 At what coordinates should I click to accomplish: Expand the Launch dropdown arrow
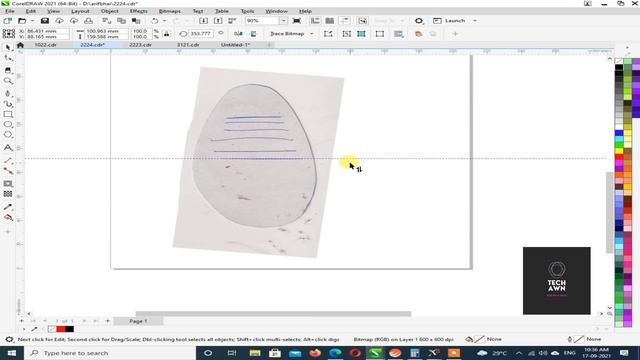(x=475, y=20)
